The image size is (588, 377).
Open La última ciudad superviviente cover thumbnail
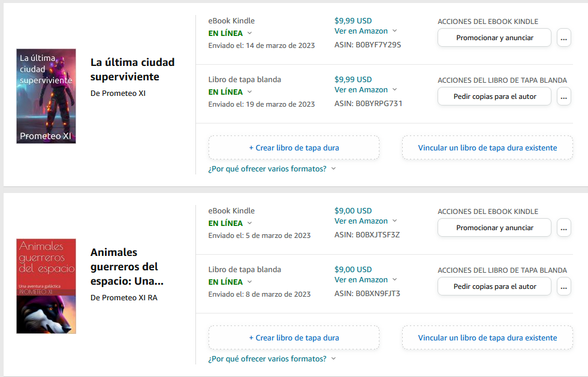(46, 96)
